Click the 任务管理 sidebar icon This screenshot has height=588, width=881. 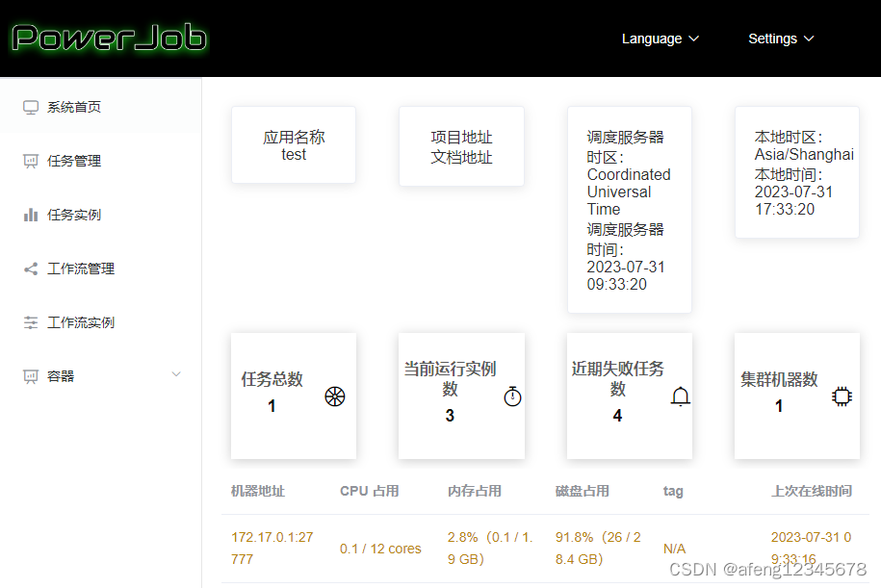30,161
